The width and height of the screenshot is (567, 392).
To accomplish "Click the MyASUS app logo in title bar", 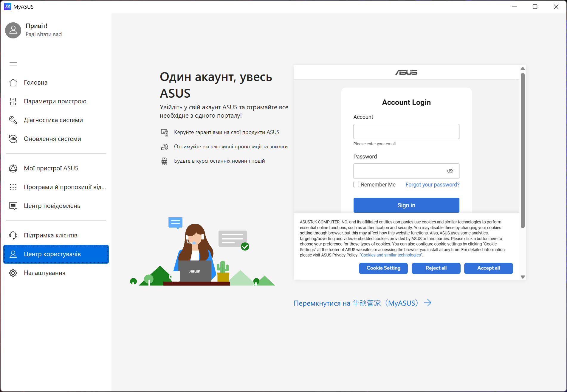I will click(x=7, y=7).
